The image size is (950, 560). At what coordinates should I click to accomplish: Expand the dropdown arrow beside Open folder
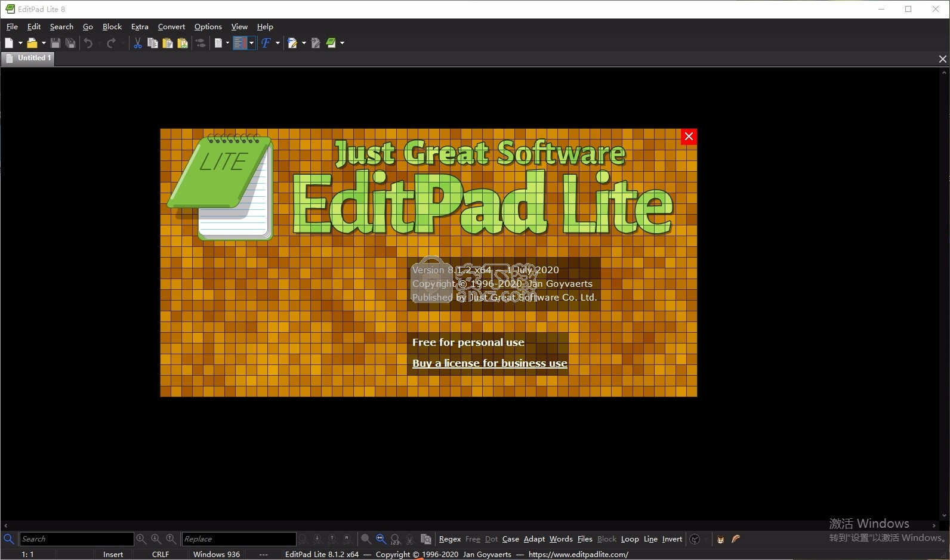(44, 43)
